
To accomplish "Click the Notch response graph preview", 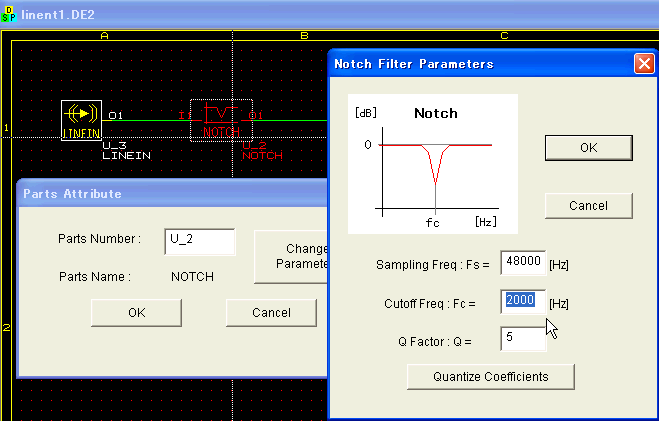I will pos(433,164).
